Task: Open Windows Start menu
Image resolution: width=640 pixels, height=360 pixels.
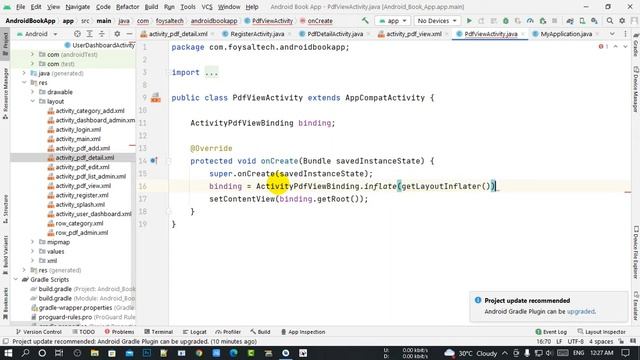Action: (8, 353)
